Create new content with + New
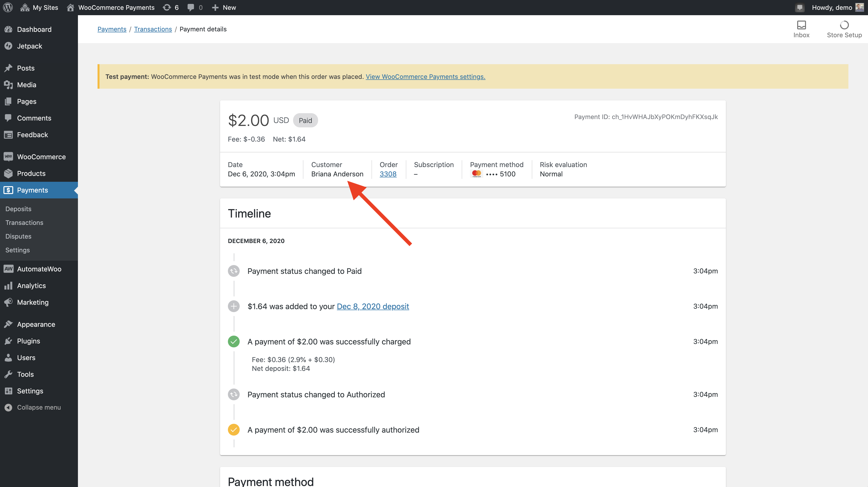Viewport: 868px width, 487px height. pos(224,7)
